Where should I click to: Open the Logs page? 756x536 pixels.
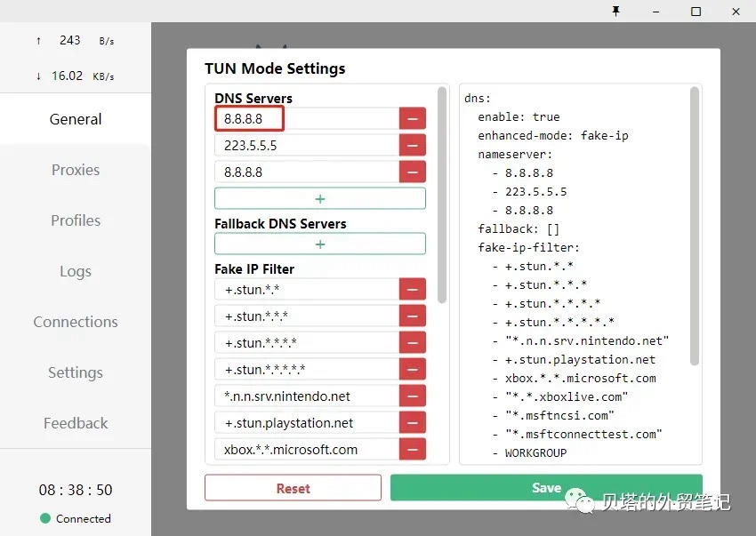76,271
